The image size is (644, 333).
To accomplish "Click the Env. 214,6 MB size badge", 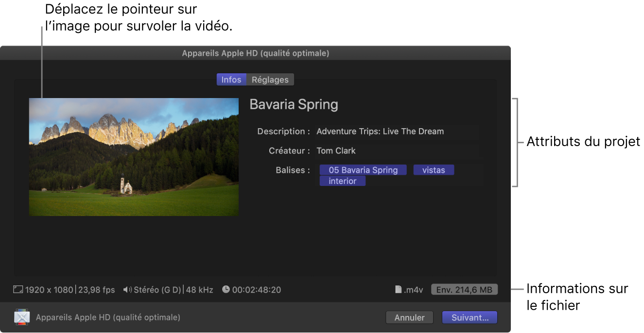I will click(464, 289).
